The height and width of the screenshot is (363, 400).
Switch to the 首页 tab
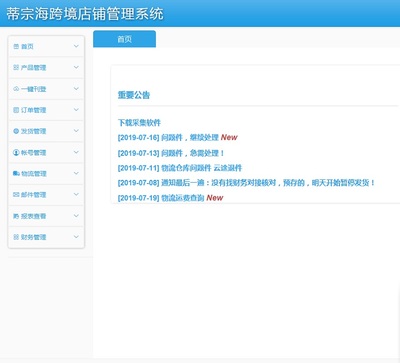124,39
